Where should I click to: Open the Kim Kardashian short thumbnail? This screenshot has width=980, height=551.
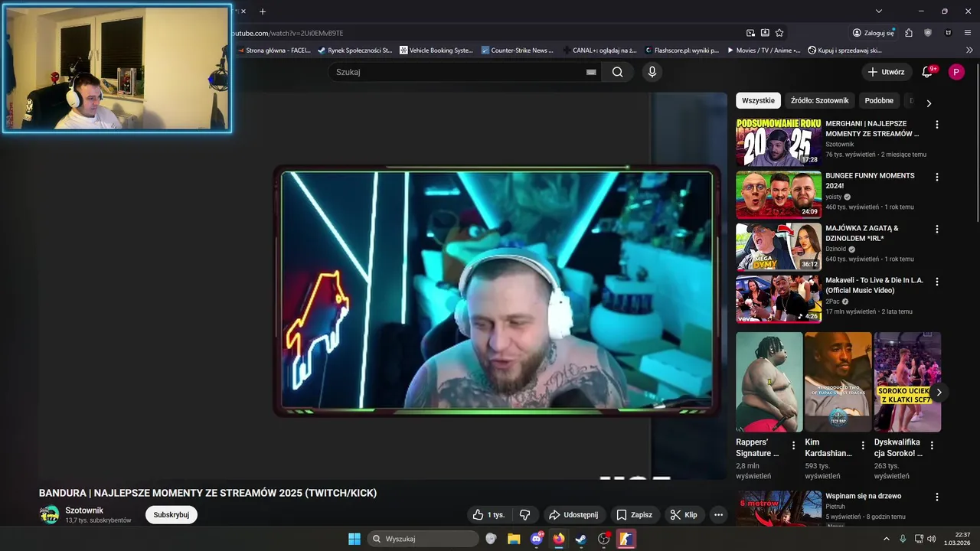point(838,382)
